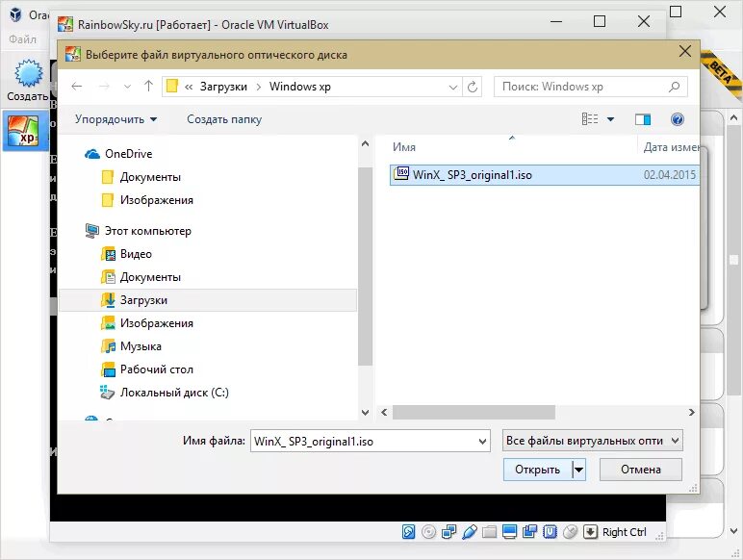Click the Открыть button

point(537,470)
